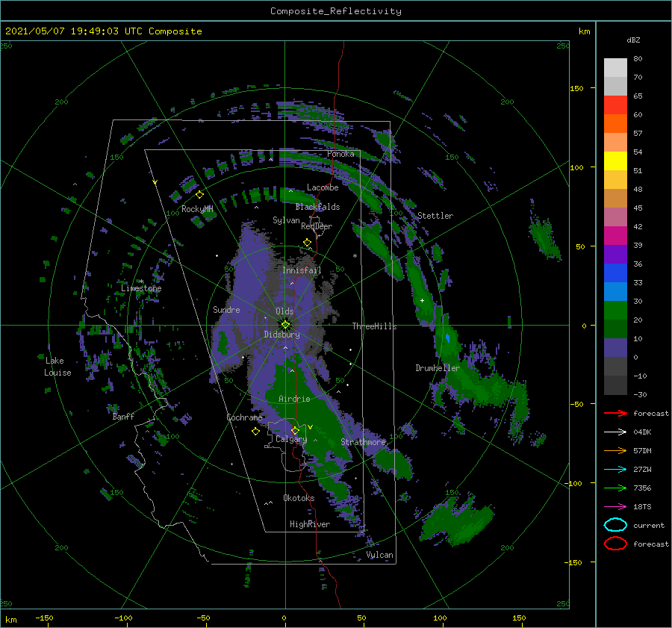Click the yellow radar site marker at center
This screenshot has width=672, height=628.
click(285, 325)
